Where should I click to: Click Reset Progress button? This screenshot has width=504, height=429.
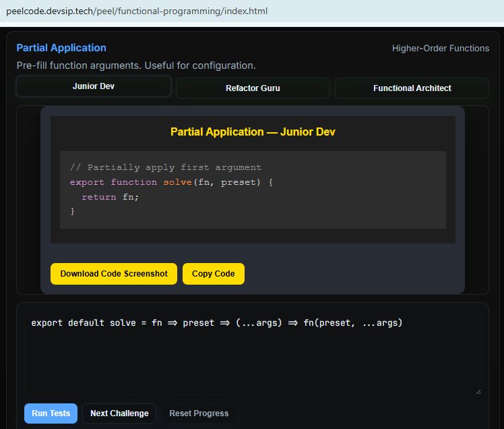199,413
